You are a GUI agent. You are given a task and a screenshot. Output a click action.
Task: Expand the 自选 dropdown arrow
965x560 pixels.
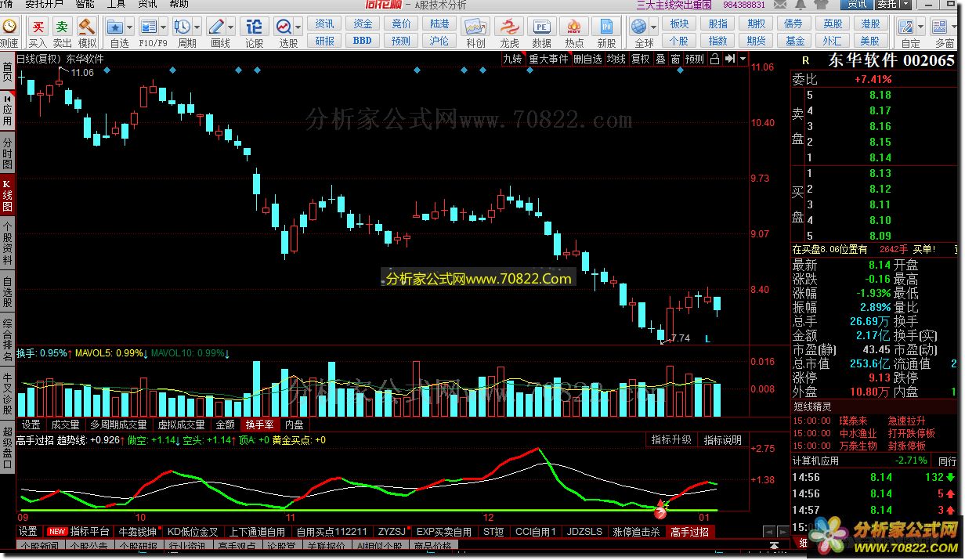pyautogui.click(x=131, y=27)
